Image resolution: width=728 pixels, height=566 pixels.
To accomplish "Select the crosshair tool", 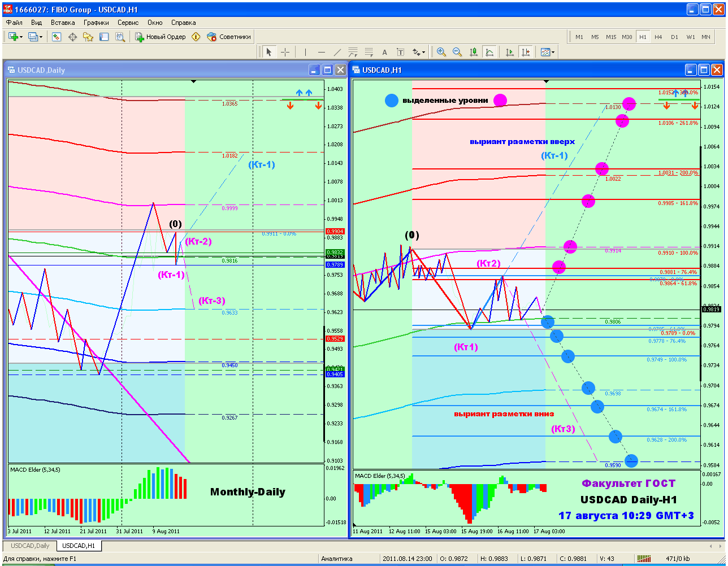I will coord(285,52).
